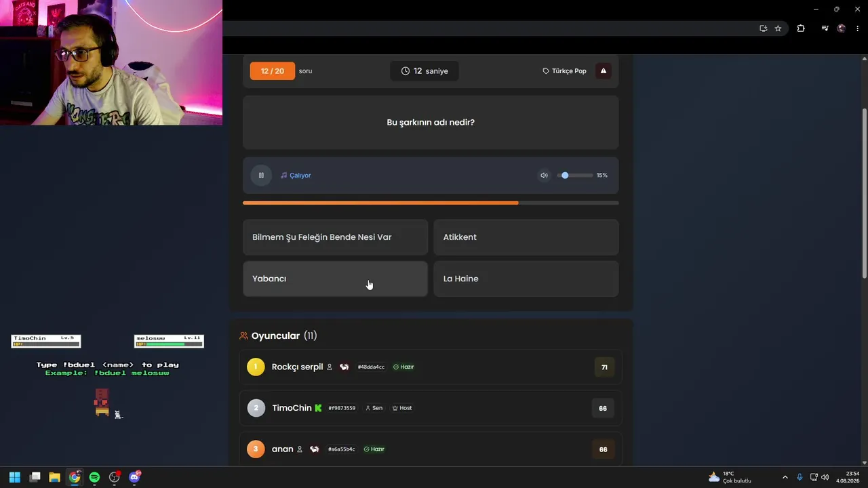Click the question text Bu şarkının adı nedir?

point(431,123)
